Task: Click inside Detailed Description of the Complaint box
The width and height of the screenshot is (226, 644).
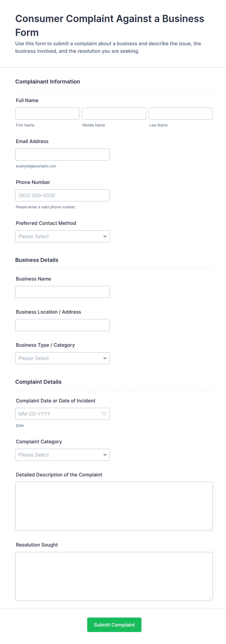Action: (x=114, y=506)
